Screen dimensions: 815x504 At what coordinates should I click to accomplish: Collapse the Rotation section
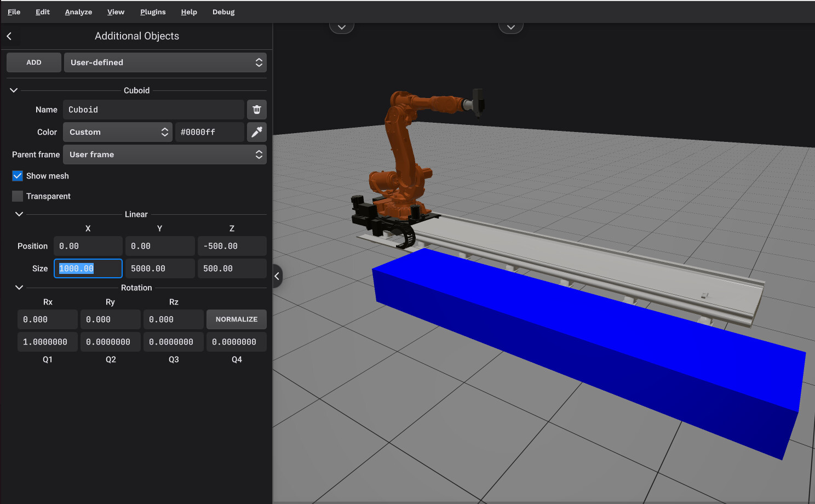pos(19,288)
